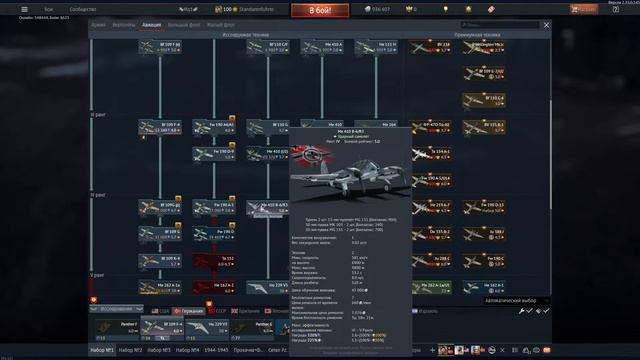This screenshot has width=640, height=360.
Task: Click the Panther F crew slot
Action: (x=117, y=330)
